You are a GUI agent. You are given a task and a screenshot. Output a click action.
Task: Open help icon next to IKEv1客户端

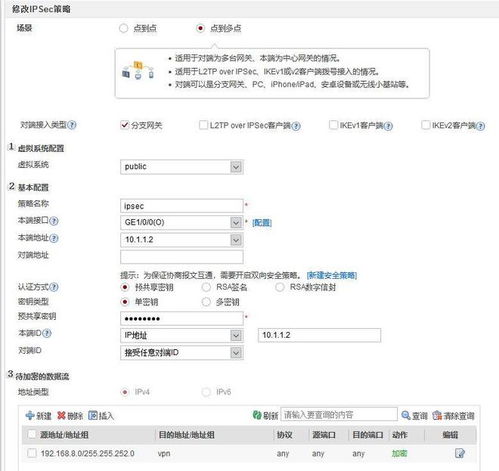coord(388,126)
